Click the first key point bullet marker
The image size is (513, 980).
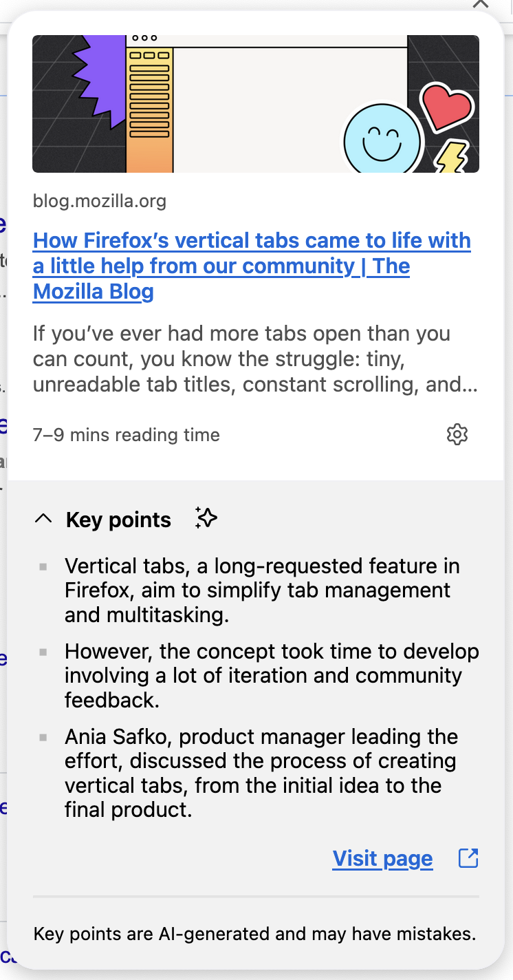[44, 566]
